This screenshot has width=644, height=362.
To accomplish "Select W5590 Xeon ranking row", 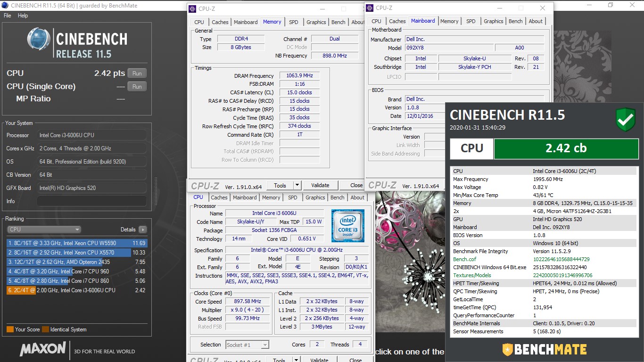I will [77, 243].
